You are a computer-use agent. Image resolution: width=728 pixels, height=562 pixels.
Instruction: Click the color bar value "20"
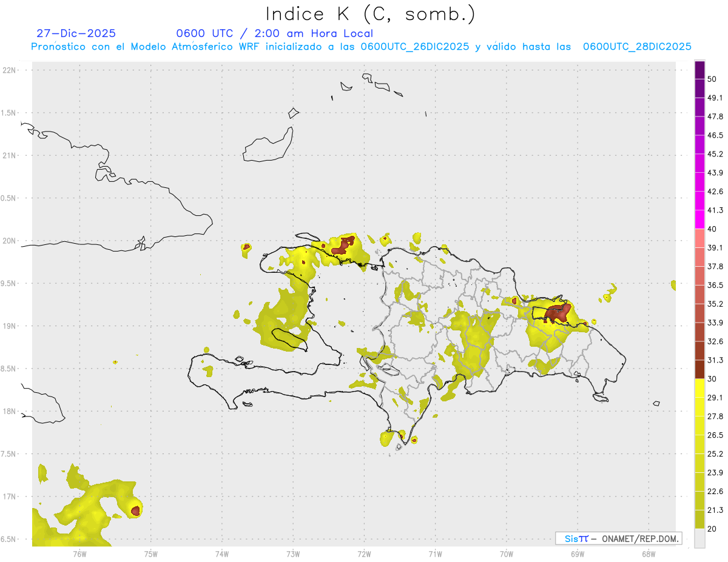pyautogui.click(x=713, y=529)
